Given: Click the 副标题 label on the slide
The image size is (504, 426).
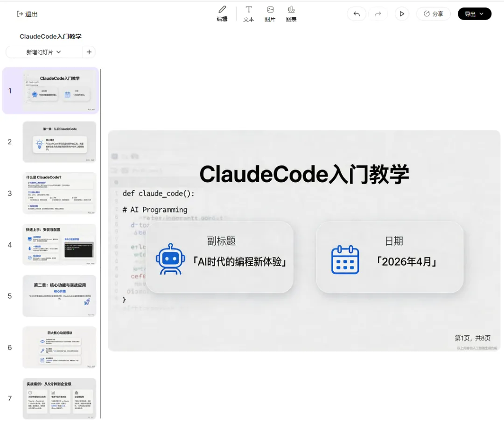Looking at the screenshot, I should point(221,241).
